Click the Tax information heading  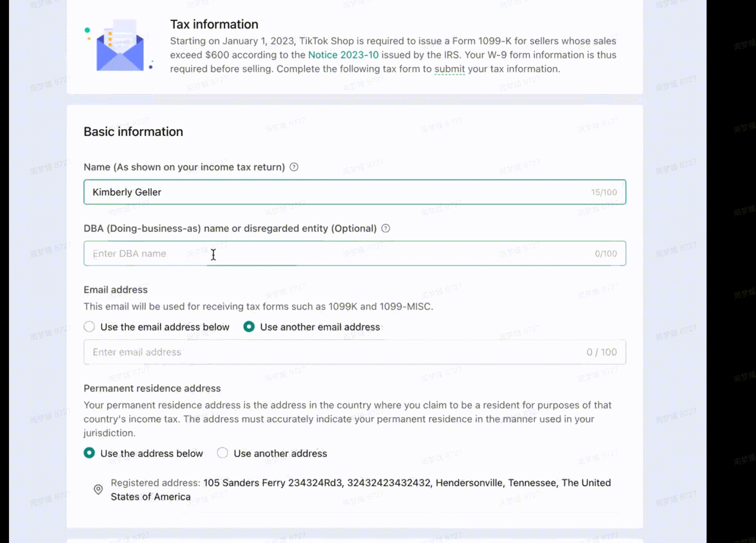tap(214, 24)
